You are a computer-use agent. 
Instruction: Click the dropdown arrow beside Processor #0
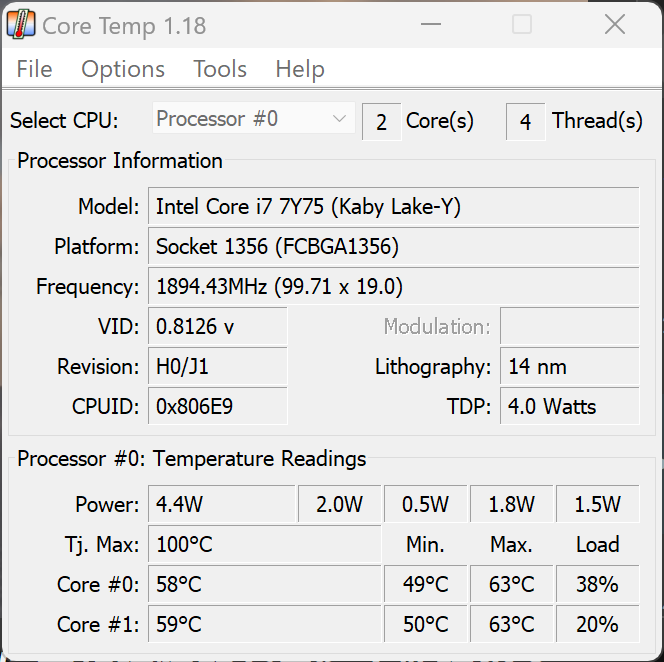click(339, 119)
